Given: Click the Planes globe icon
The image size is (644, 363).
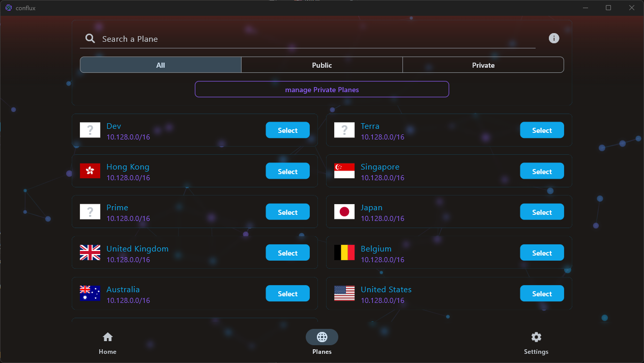Looking at the screenshot, I should (321, 337).
